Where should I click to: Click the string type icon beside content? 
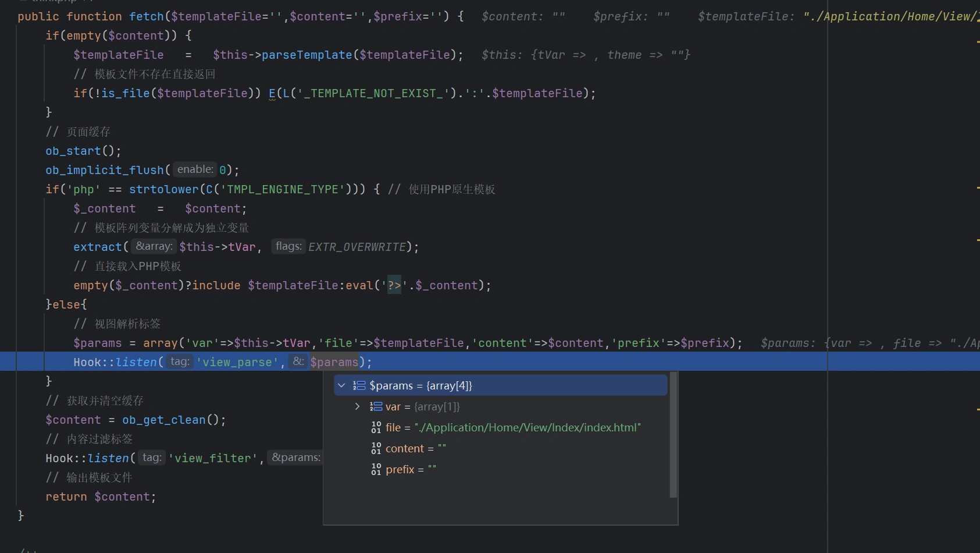point(376,448)
